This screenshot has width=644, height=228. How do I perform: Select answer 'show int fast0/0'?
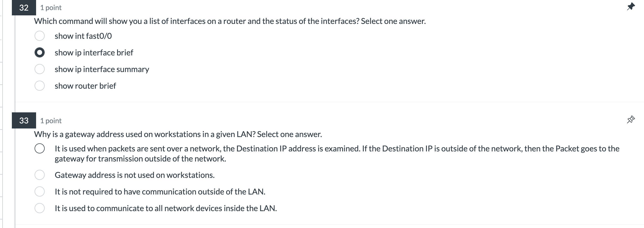(x=40, y=36)
